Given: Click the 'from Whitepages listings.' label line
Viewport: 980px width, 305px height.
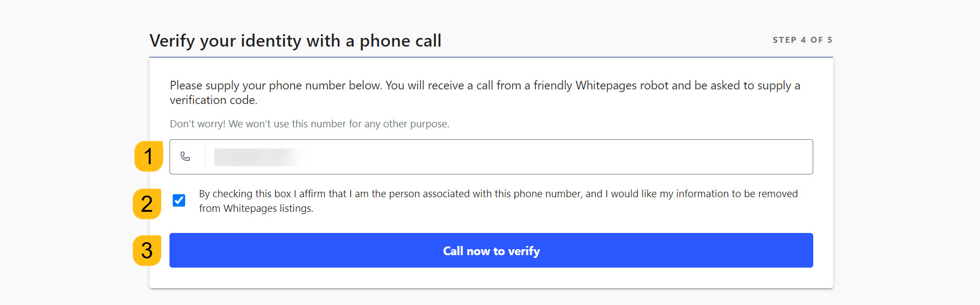Looking at the screenshot, I should pyautogui.click(x=256, y=209).
